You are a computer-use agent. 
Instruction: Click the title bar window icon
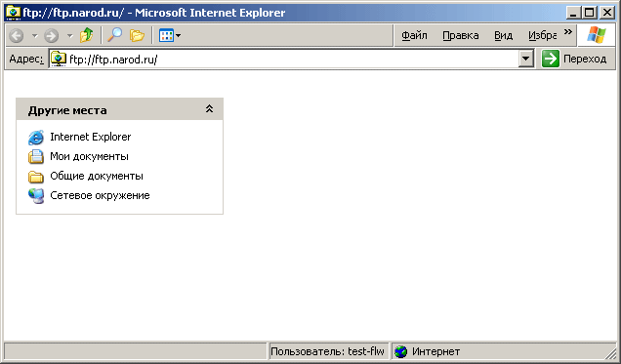(x=13, y=13)
